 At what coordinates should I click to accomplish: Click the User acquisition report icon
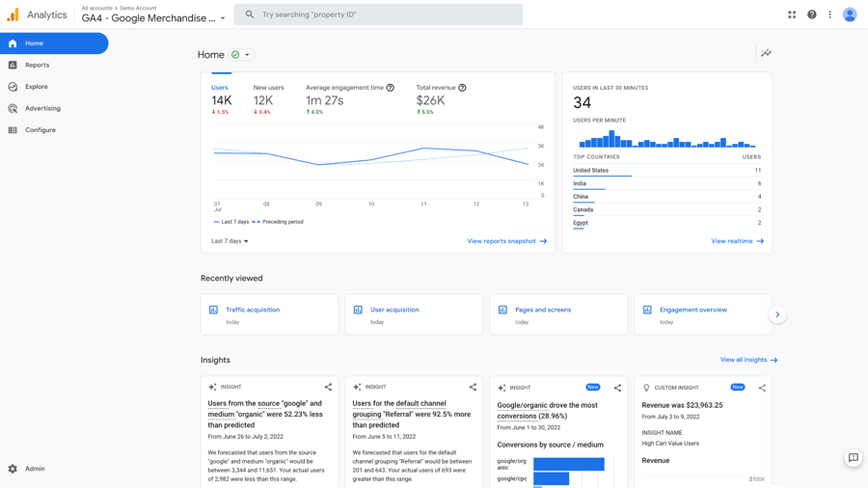[x=358, y=310]
